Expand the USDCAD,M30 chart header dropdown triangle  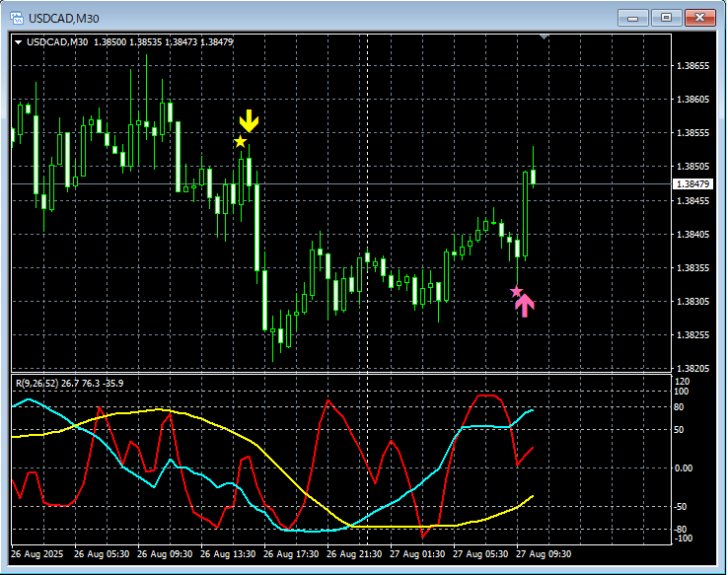18,42
